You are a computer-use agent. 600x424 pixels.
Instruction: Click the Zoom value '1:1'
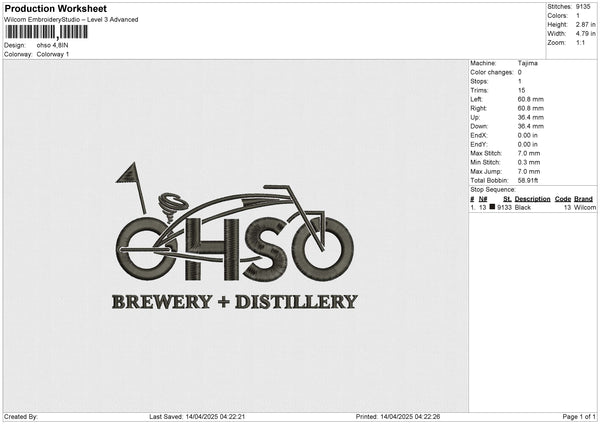point(580,42)
